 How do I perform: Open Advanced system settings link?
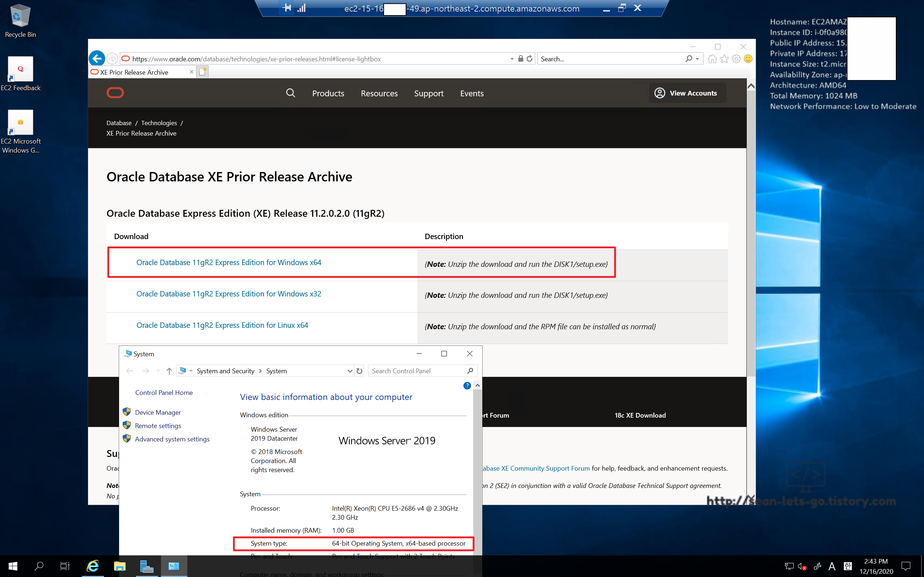(x=172, y=439)
